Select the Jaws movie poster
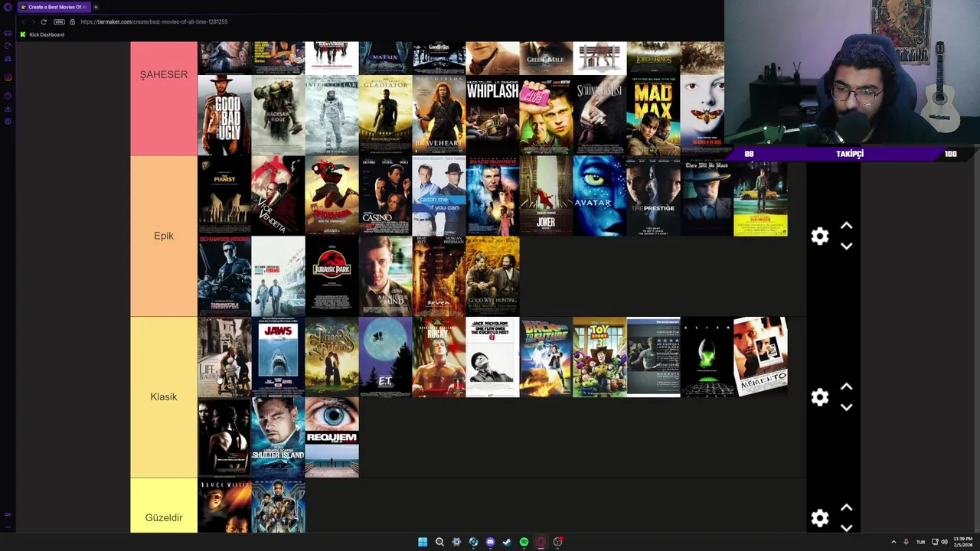The image size is (980, 551). tap(278, 357)
